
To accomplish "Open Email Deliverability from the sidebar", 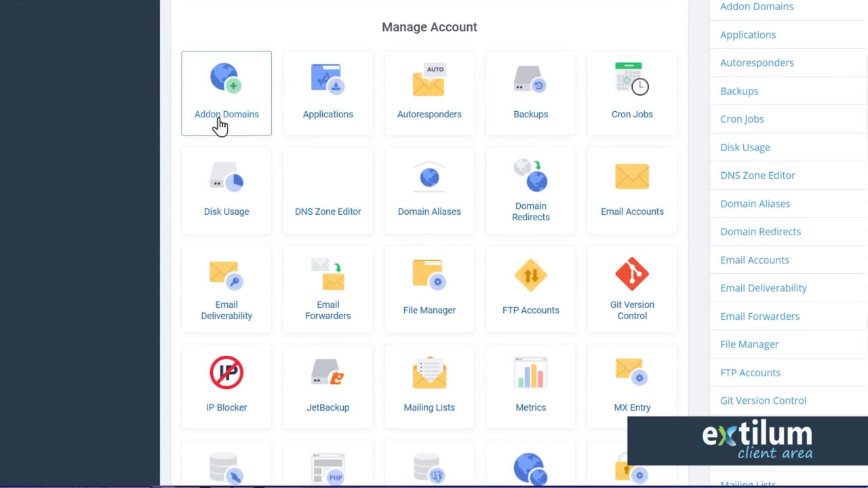I will pos(764,287).
